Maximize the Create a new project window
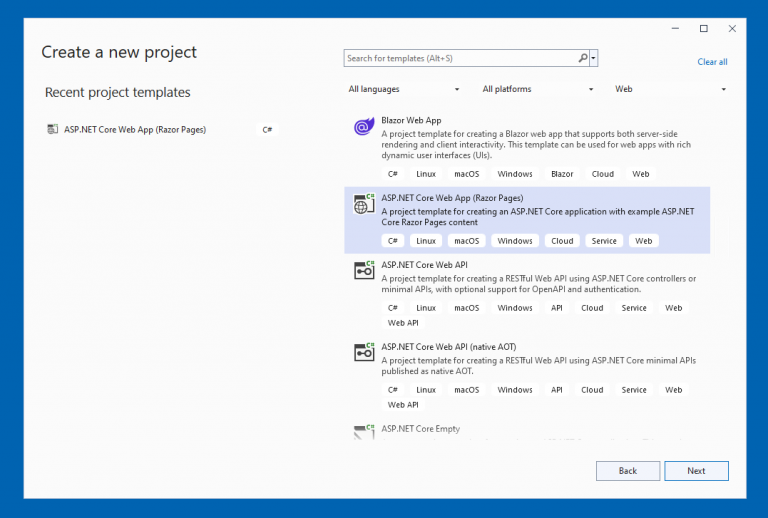The height and width of the screenshot is (518, 768). [703, 28]
